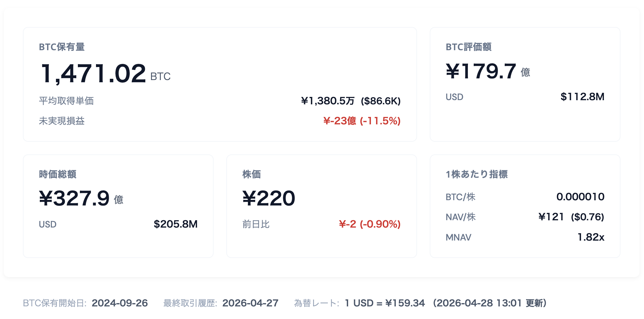Click the BTC保有開始日 date 2024-09-26
Image resolution: width=644 pixels, height=319 pixels.
tap(120, 303)
